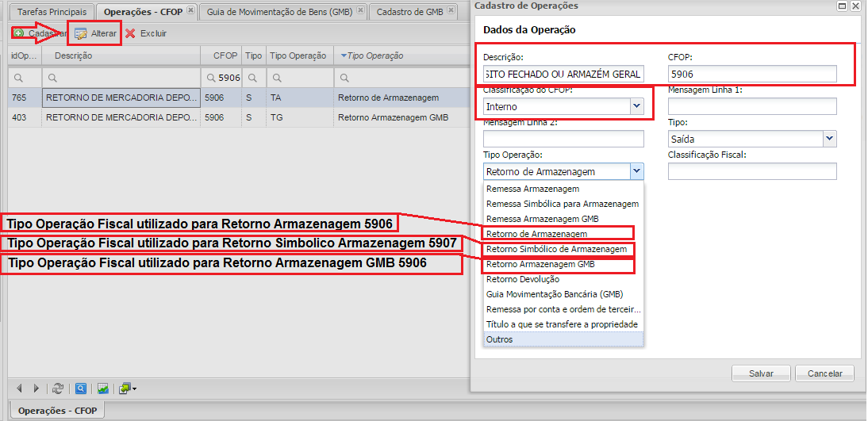Focus the Classificação Fiscal field
This screenshot has width=868, height=421.
pos(752,171)
